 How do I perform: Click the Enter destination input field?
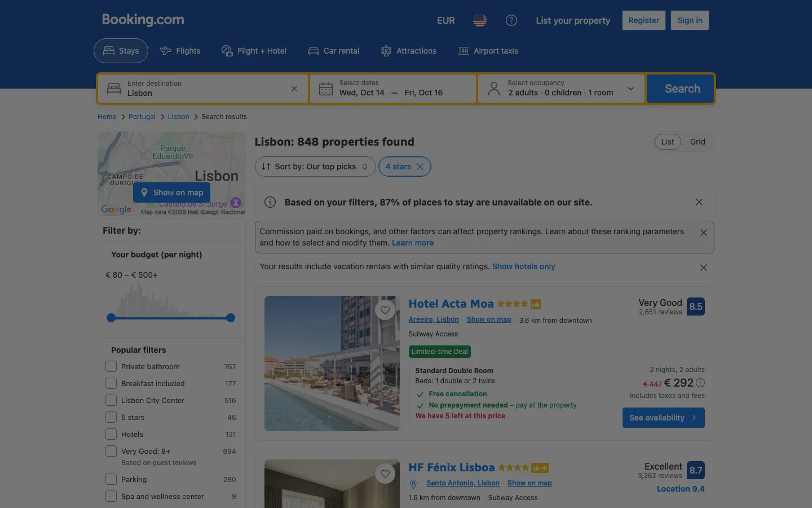(203, 89)
